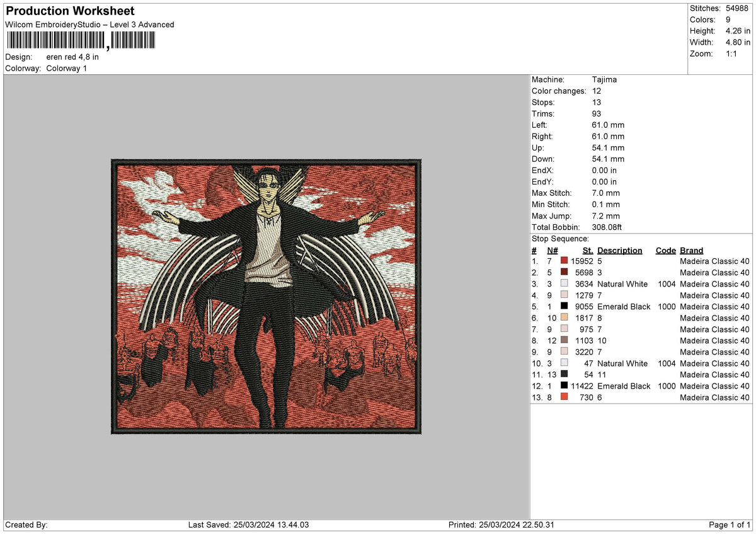The image size is (756, 534).
Task: Click 'Madeira Classic 40' brand in row 13
Action: coord(714,397)
